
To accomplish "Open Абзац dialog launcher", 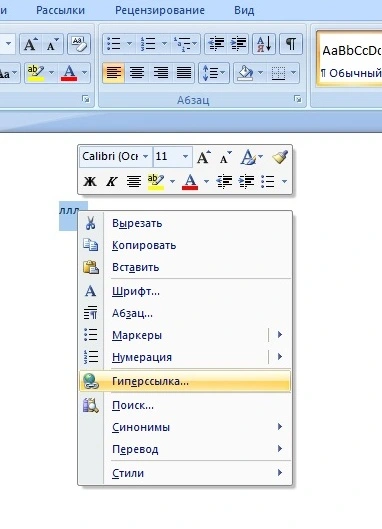I will 297,99.
